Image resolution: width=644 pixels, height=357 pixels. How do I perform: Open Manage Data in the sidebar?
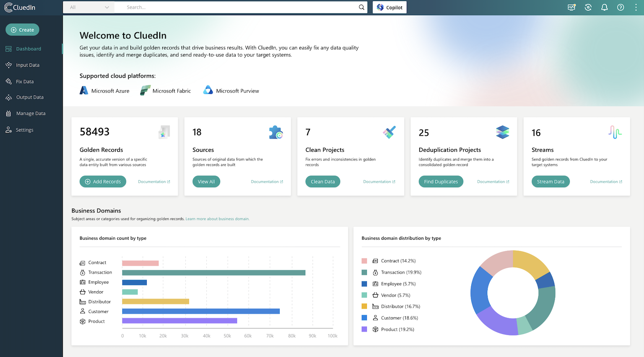point(30,113)
